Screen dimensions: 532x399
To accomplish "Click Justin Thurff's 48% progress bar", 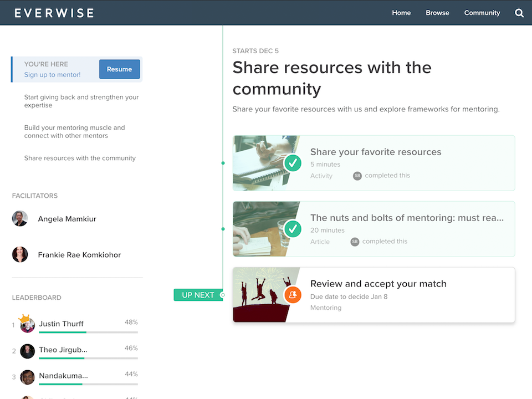I will coord(88,332).
